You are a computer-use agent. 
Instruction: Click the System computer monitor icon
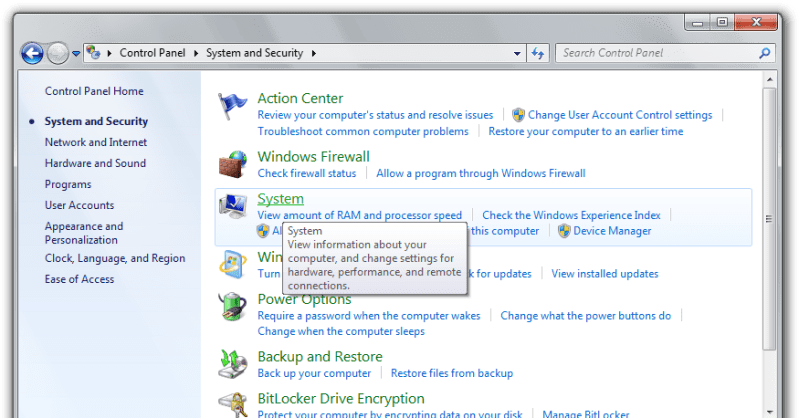pyautogui.click(x=233, y=206)
